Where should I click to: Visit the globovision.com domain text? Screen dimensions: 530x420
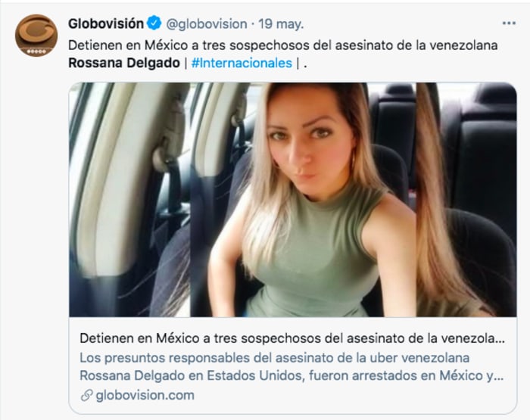tap(145, 395)
